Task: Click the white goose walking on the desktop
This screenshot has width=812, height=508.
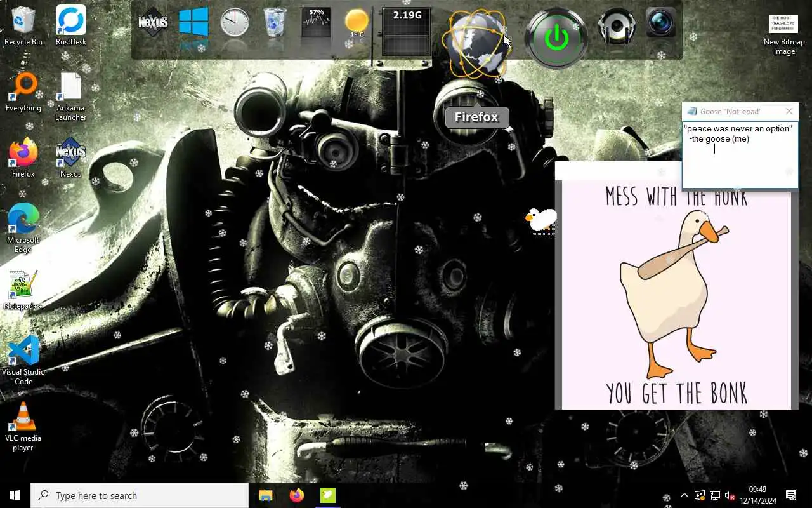Action: (541, 221)
